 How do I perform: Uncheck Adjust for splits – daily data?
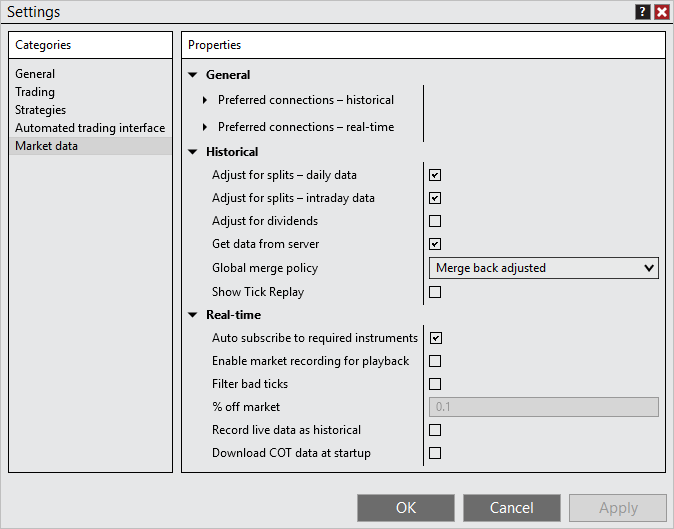point(435,175)
